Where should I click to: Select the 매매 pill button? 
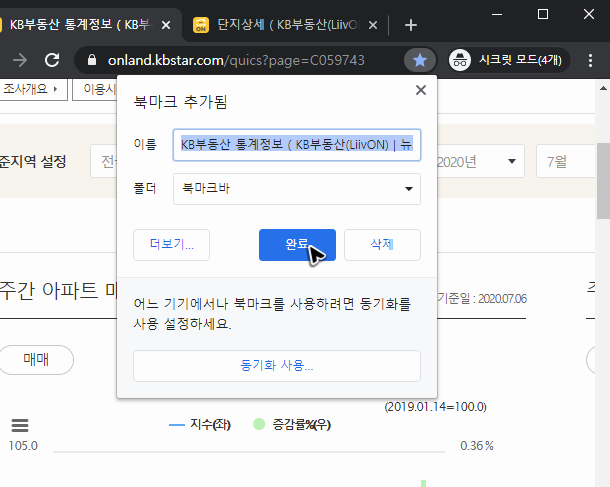click(x=36, y=360)
